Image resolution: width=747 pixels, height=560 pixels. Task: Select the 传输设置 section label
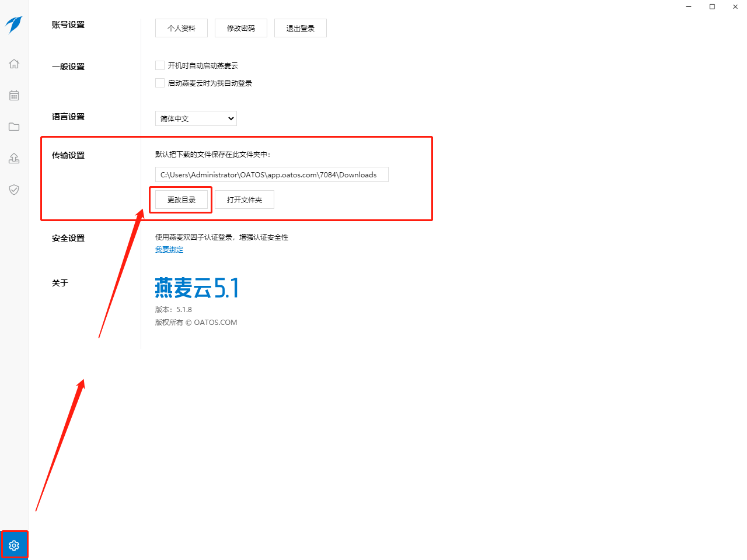click(x=68, y=155)
